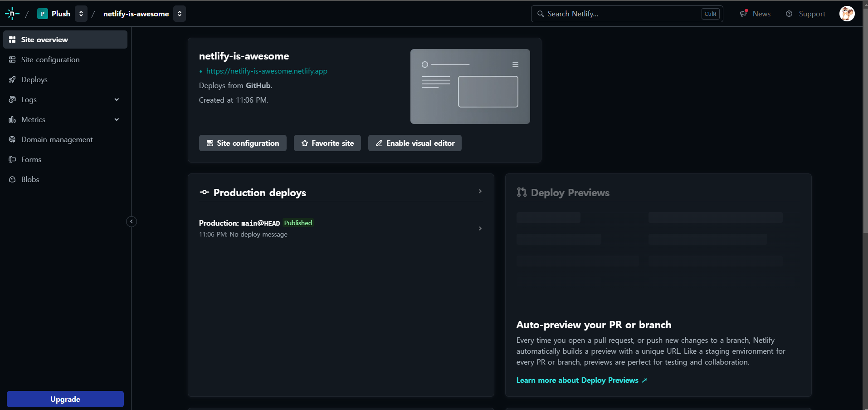The width and height of the screenshot is (868, 410).
Task: Click the page vertical scrollbar
Action: (x=865, y=120)
